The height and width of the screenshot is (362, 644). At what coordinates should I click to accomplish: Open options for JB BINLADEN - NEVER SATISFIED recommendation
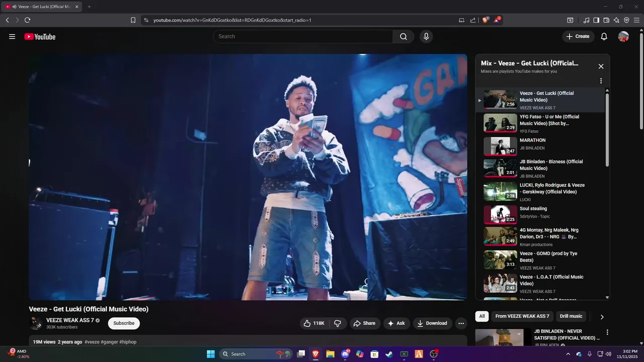pyautogui.click(x=607, y=332)
